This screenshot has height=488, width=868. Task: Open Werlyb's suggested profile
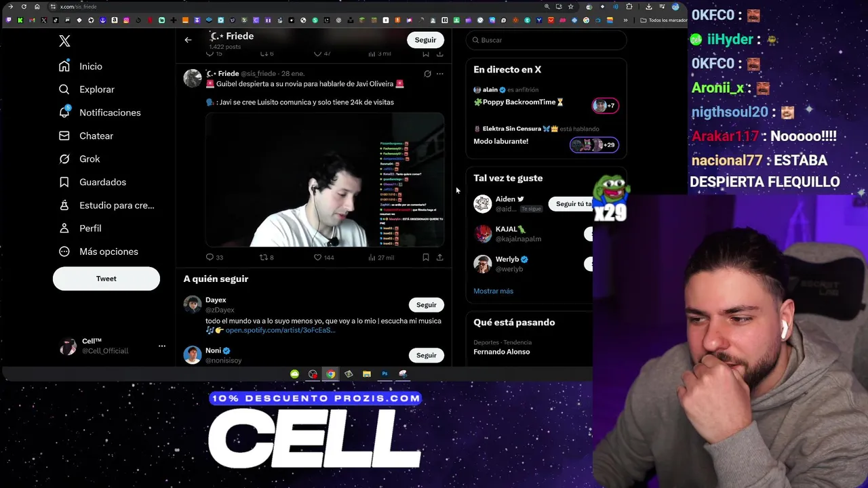click(x=507, y=259)
